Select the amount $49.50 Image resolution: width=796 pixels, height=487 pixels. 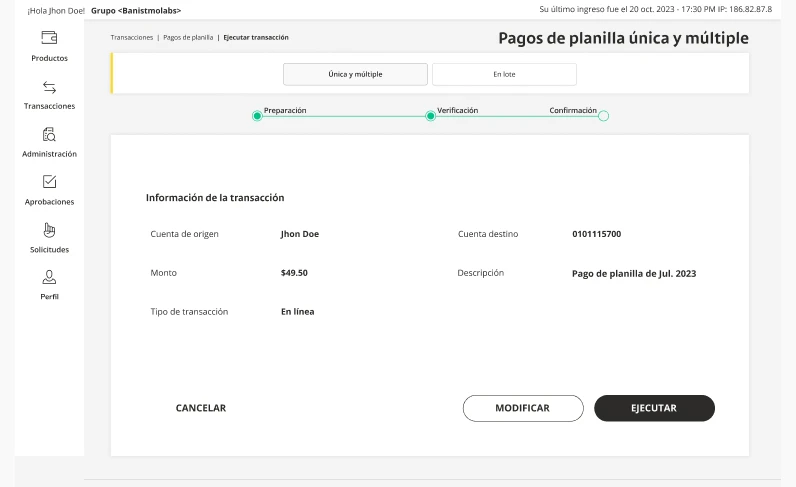[294, 273]
